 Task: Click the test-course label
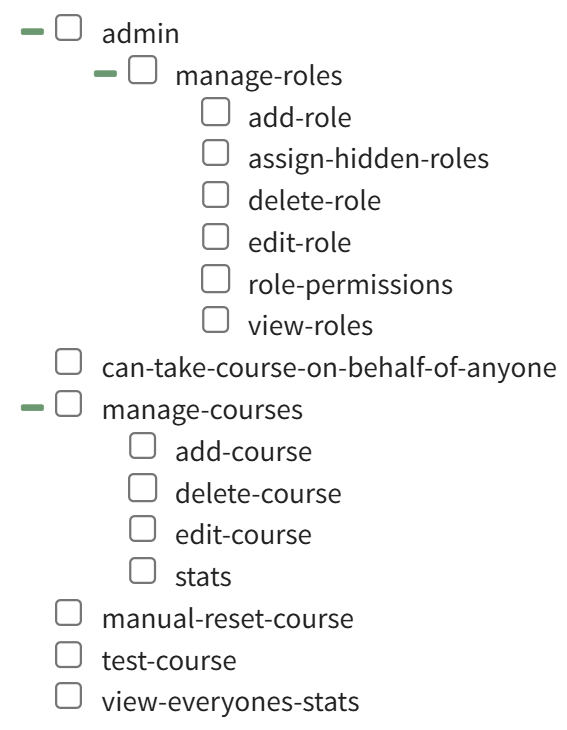point(169,661)
